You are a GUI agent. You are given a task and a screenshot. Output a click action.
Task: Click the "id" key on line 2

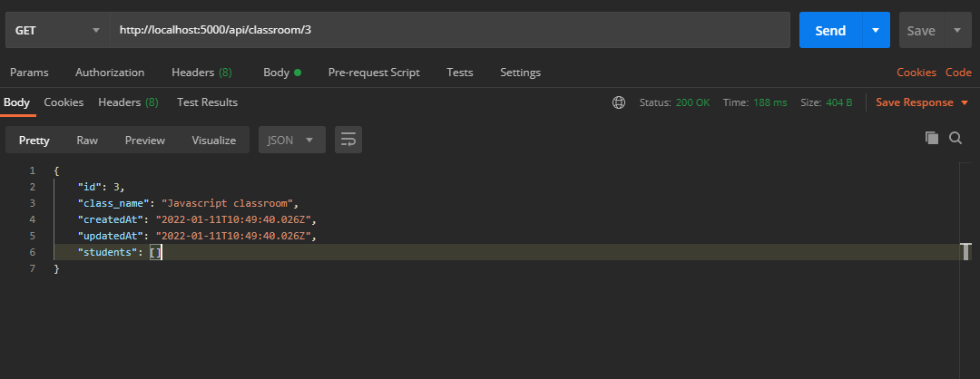coord(89,187)
